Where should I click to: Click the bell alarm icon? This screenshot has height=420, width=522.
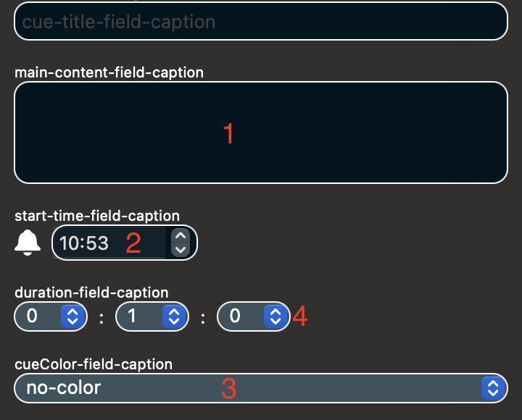(x=28, y=243)
